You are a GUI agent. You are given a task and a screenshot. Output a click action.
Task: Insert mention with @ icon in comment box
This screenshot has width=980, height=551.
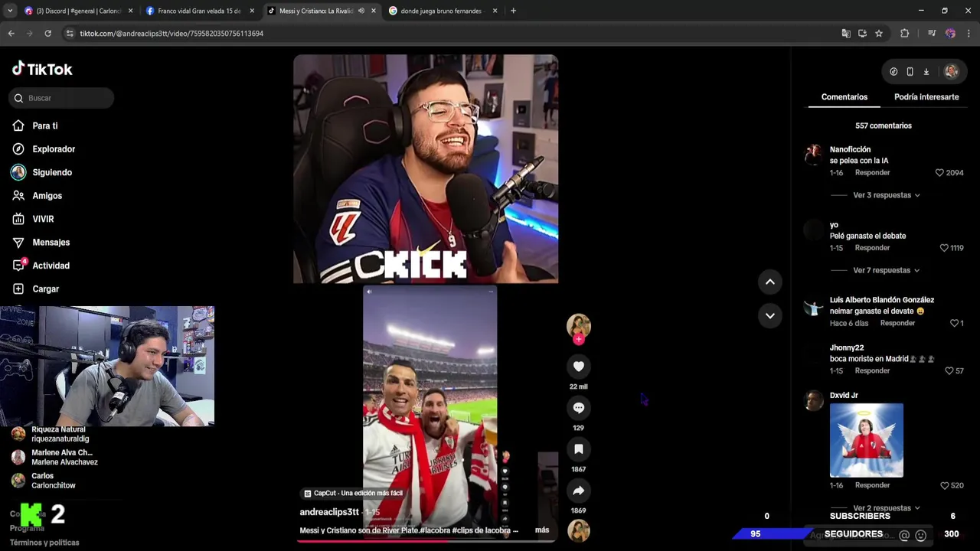904,536
